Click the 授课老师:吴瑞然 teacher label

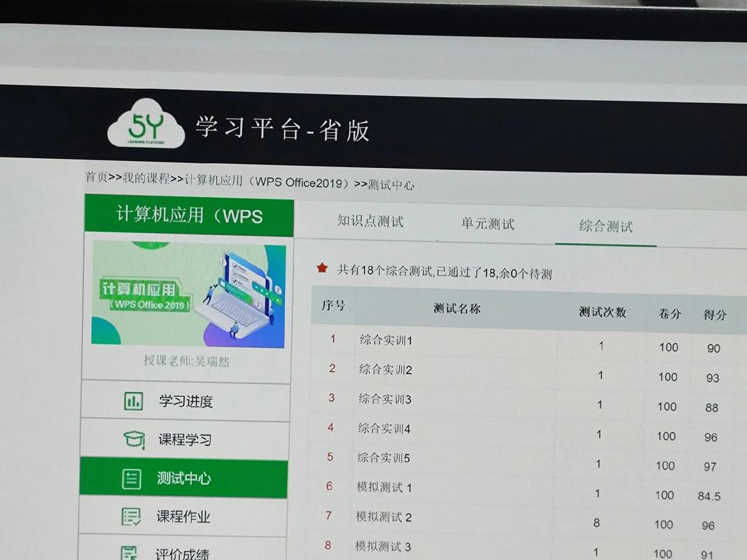(186, 361)
